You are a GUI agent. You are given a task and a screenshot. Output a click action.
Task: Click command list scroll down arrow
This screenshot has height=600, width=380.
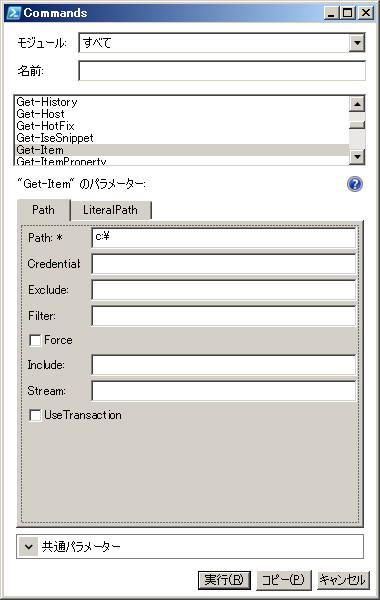[357, 157]
